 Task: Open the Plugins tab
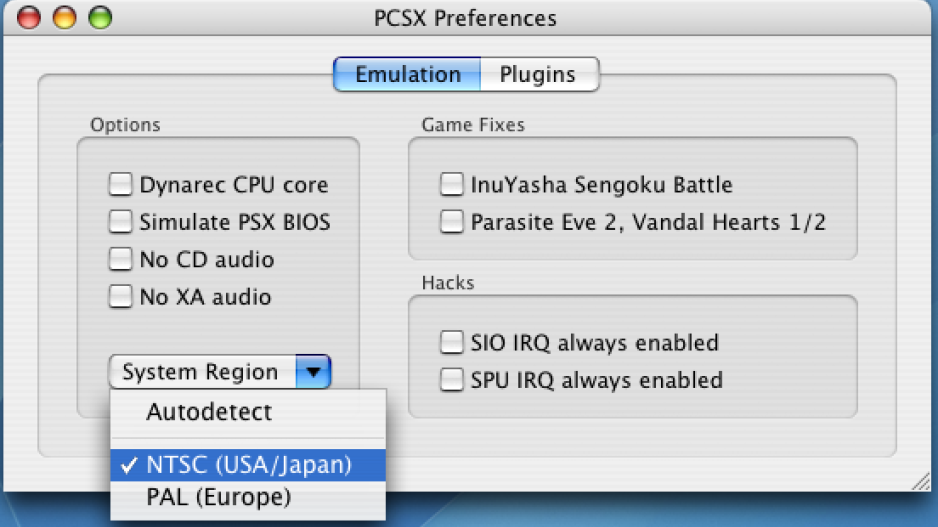click(x=538, y=74)
